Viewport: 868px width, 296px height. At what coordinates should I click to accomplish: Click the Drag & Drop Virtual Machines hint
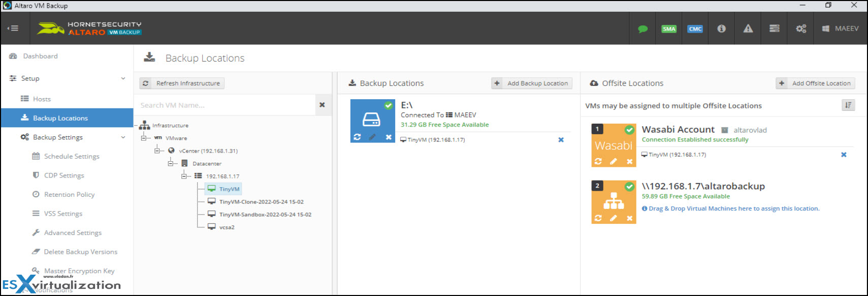tap(731, 209)
